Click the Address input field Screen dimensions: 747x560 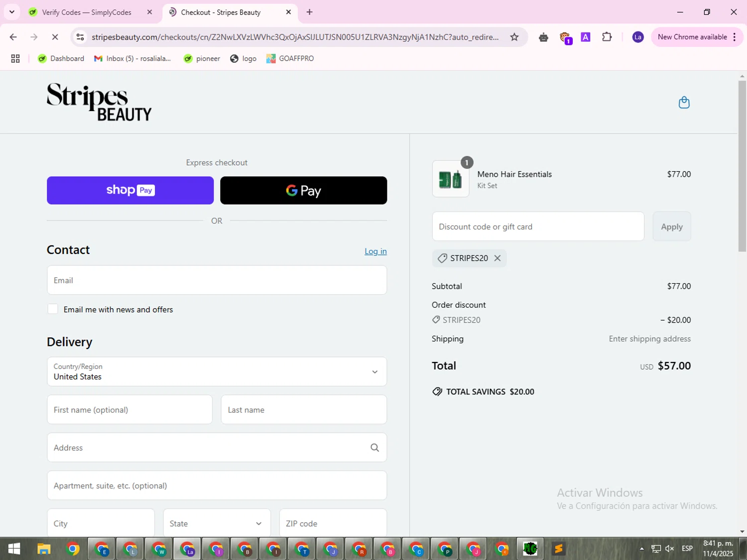coord(217,448)
